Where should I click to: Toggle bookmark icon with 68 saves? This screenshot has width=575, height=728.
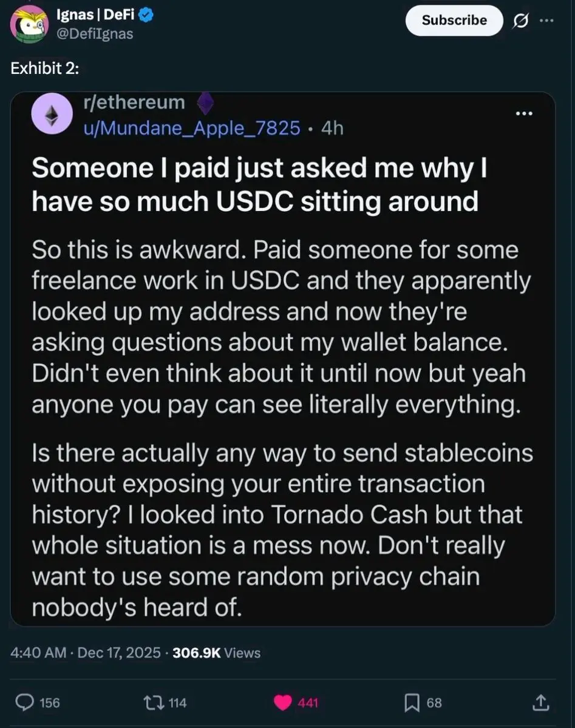(x=412, y=703)
